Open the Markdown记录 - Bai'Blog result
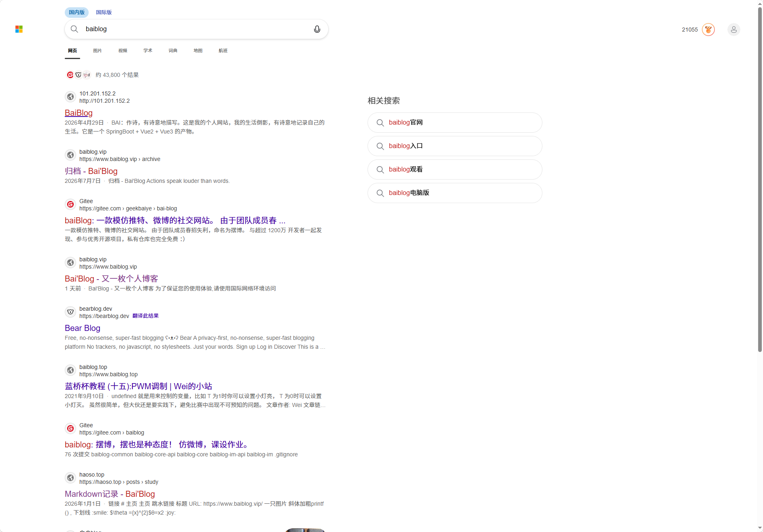 pyautogui.click(x=110, y=494)
